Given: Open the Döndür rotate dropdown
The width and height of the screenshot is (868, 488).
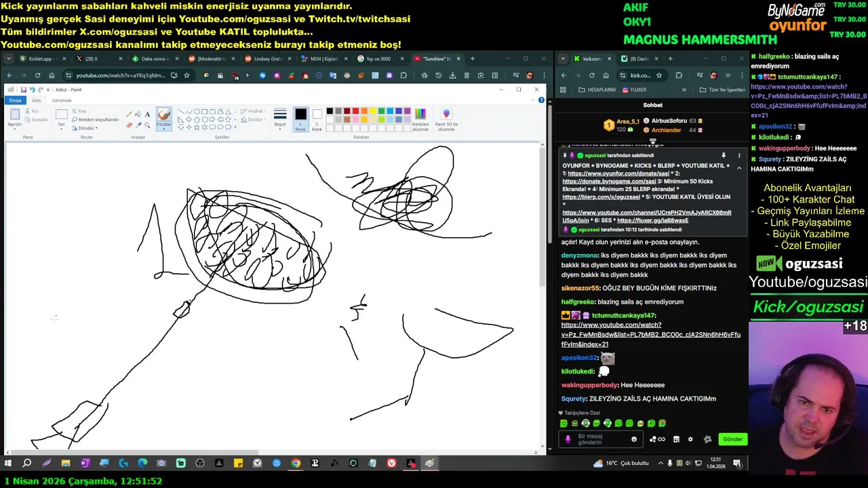Looking at the screenshot, I should [x=87, y=128].
